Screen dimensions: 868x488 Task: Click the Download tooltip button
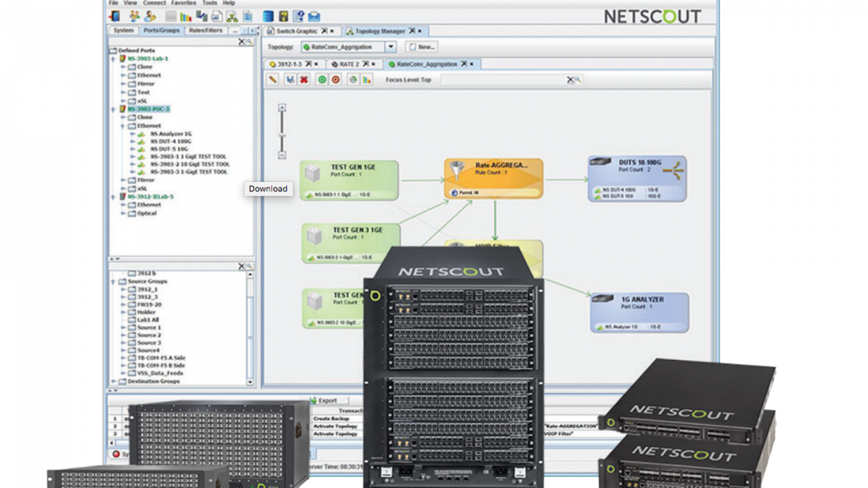coord(268,189)
